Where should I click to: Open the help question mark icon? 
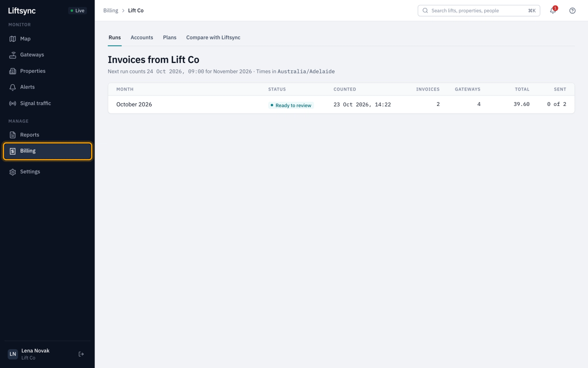coord(572,11)
